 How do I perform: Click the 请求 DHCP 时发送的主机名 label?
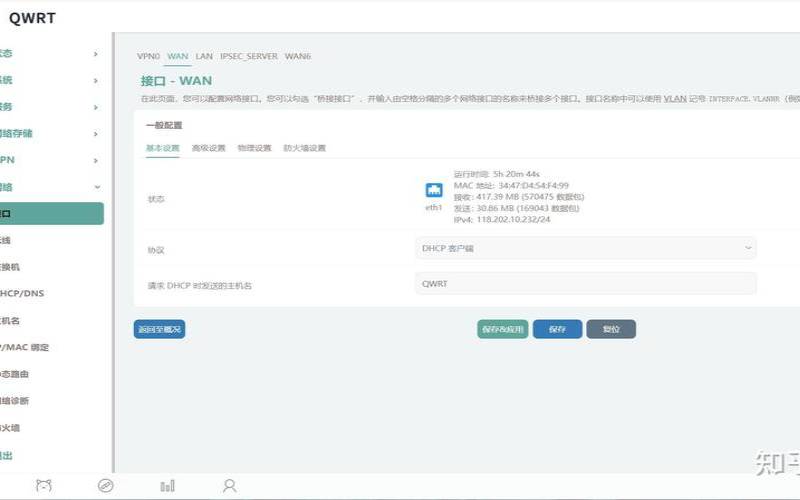(199, 286)
